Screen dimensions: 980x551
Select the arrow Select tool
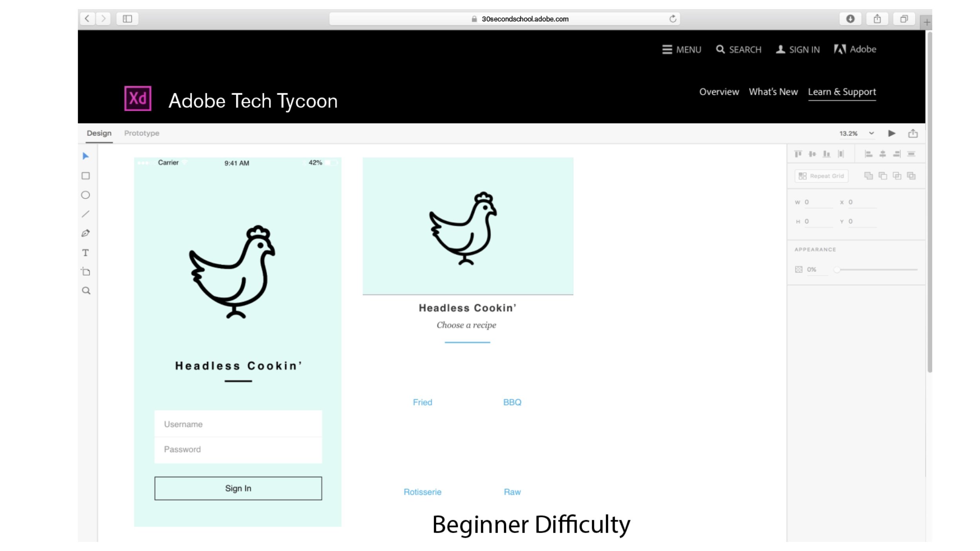pos(85,156)
